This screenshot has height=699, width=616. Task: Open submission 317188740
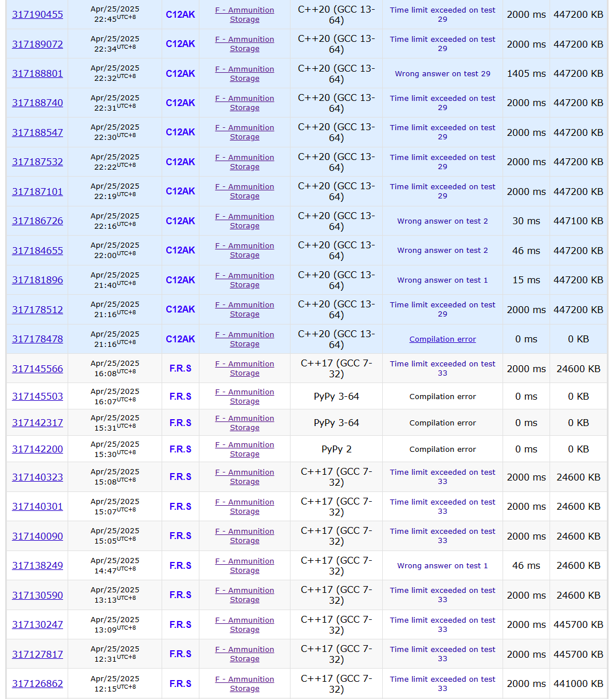click(x=37, y=103)
